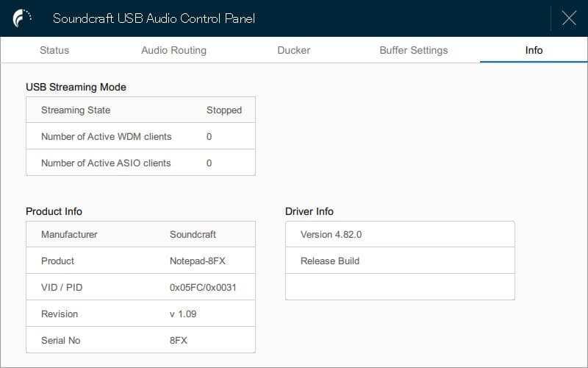Select the Number of Active ASIO clients row
This screenshot has height=368, width=588.
coord(140,163)
